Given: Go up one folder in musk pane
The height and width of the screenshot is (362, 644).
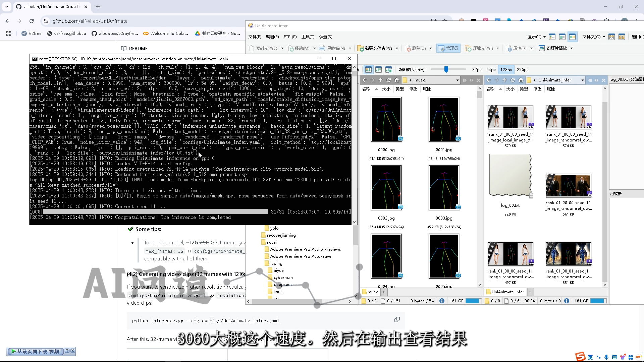Looking at the screenshot, I should pos(381,80).
